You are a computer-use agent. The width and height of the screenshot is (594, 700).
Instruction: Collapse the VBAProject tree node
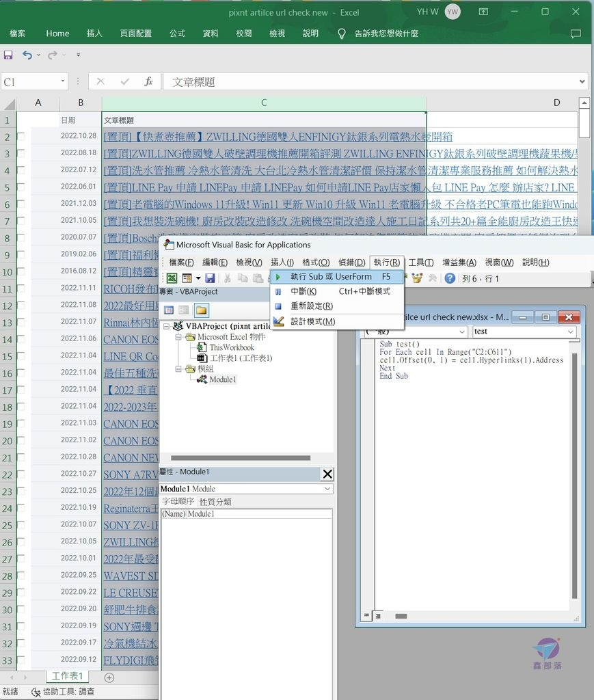(167, 326)
